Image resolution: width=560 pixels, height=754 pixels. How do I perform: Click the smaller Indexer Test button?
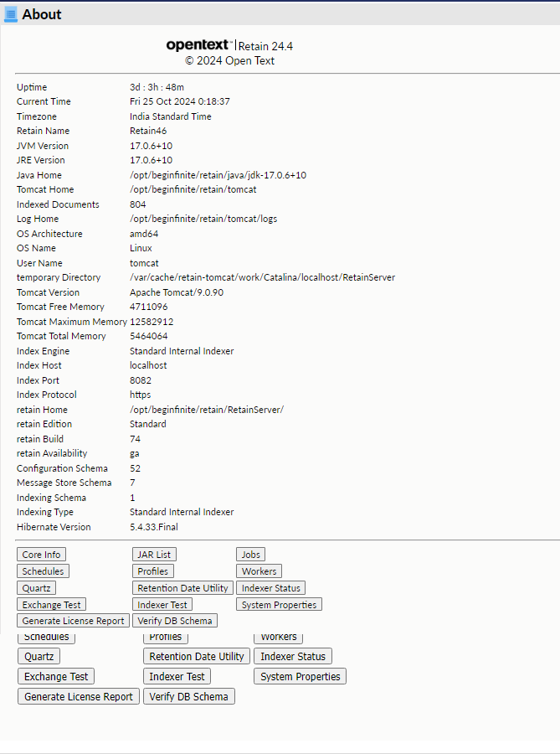click(162, 605)
